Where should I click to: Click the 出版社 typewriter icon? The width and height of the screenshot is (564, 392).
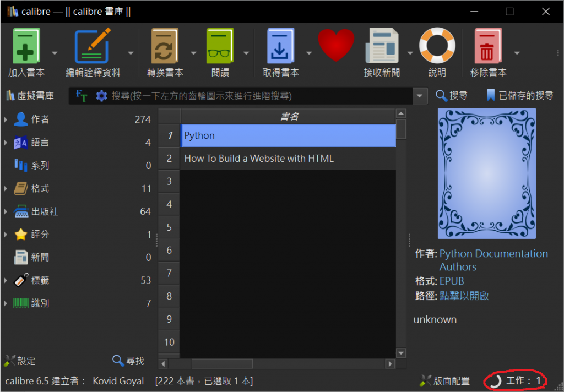click(21, 211)
